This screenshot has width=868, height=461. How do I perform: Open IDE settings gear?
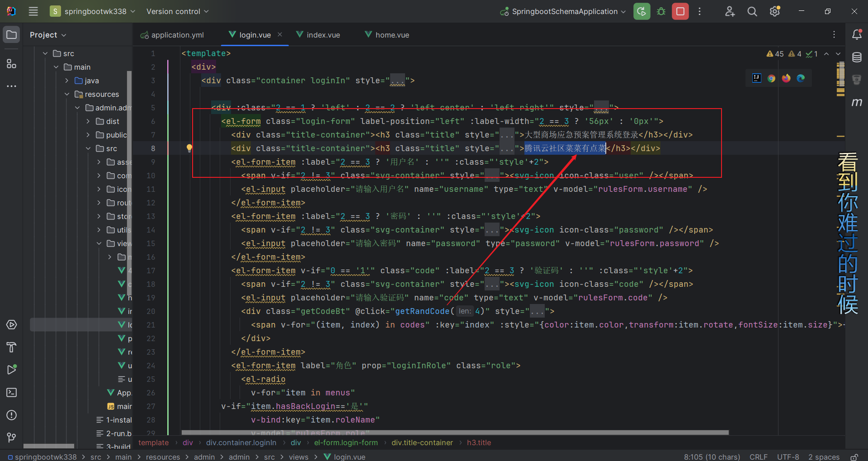[775, 11]
